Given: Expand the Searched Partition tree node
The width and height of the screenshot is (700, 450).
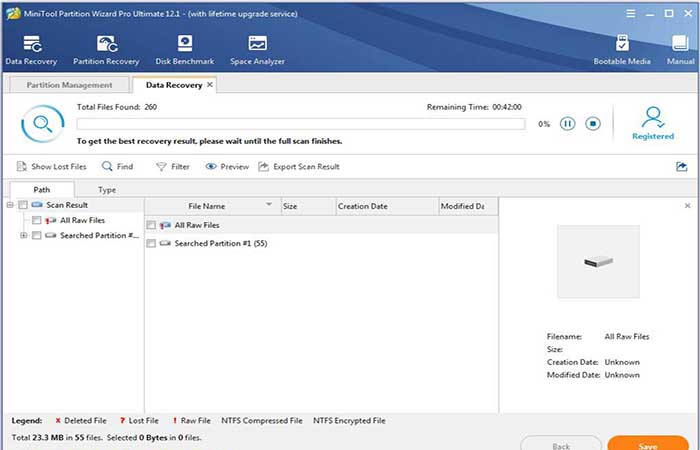Looking at the screenshot, I should click(x=24, y=235).
